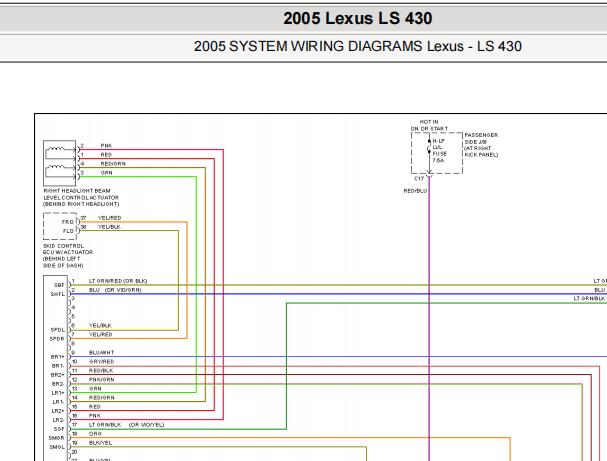The width and height of the screenshot is (607, 461).
Task: Select GRN label at actuator pin 3
Action: [x=106, y=173]
